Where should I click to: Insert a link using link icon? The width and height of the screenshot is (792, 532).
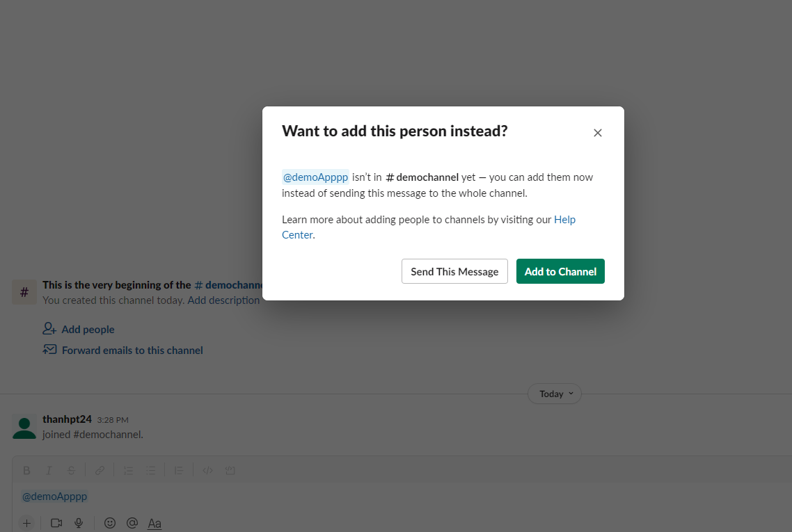pos(100,470)
